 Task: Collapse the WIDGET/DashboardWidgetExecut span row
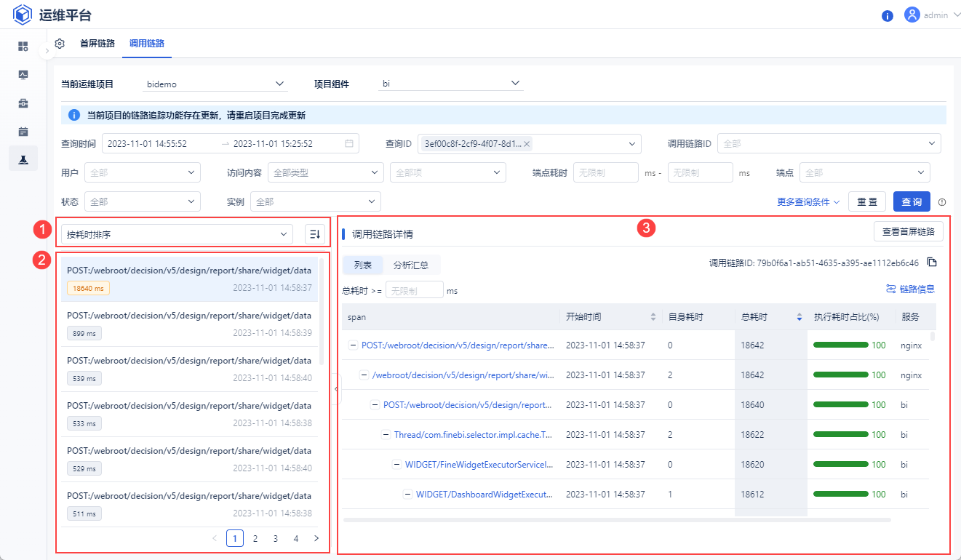click(408, 495)
